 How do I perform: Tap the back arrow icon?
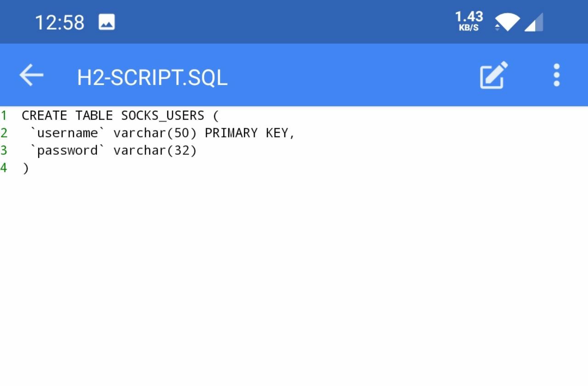point(31,75)
